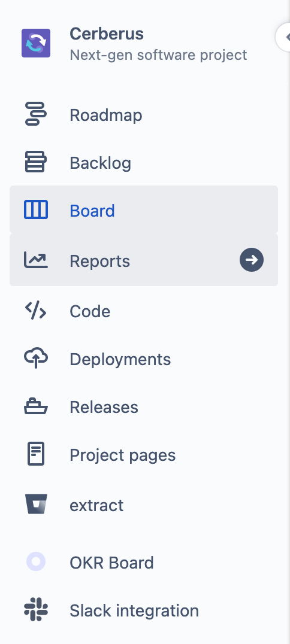Click the Releases ship icon
This screenshot has width=290, height=644.
coord(36,406)
